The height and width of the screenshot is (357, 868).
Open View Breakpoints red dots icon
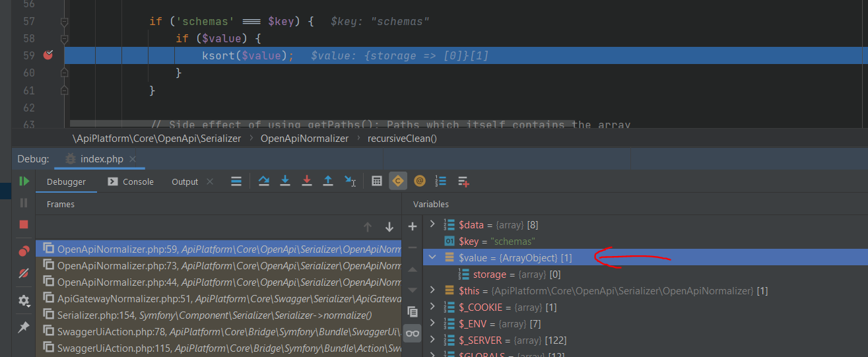click(x=24, y=251)
